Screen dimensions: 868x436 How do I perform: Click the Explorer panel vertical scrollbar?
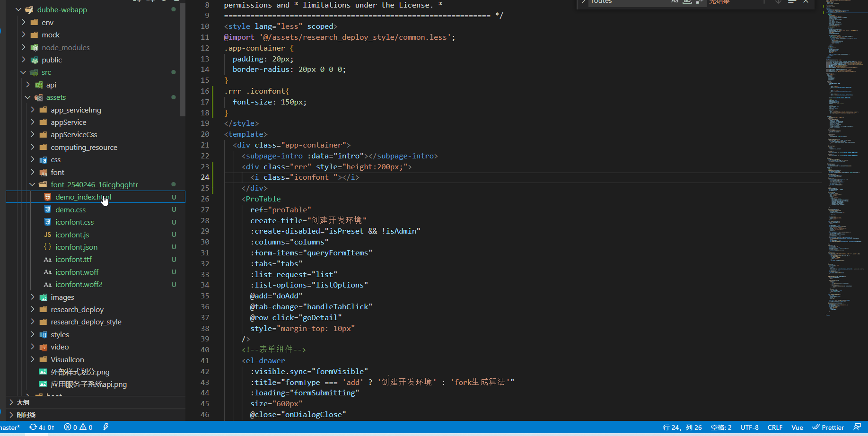pos(182,61)
